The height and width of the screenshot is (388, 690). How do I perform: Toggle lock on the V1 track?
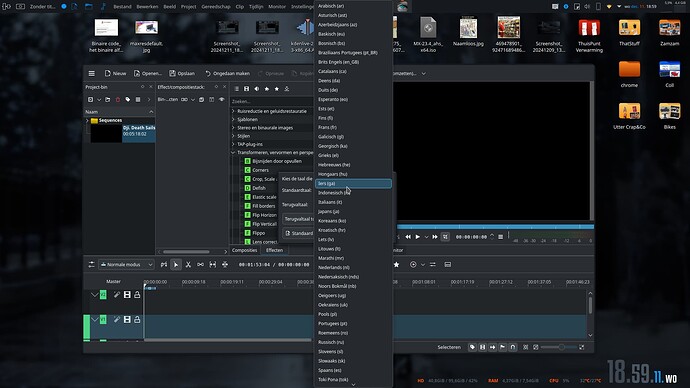coord(137,320)
